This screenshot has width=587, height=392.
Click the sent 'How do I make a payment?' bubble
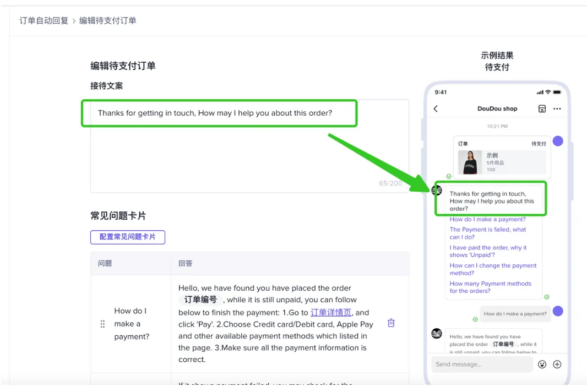tap(515, 314)
